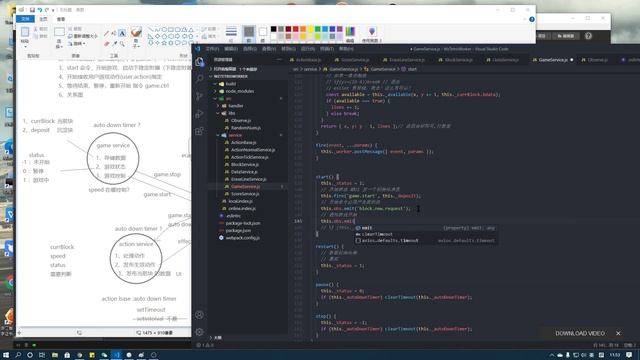Switch to the View tab in Paint

click(61, 19)
